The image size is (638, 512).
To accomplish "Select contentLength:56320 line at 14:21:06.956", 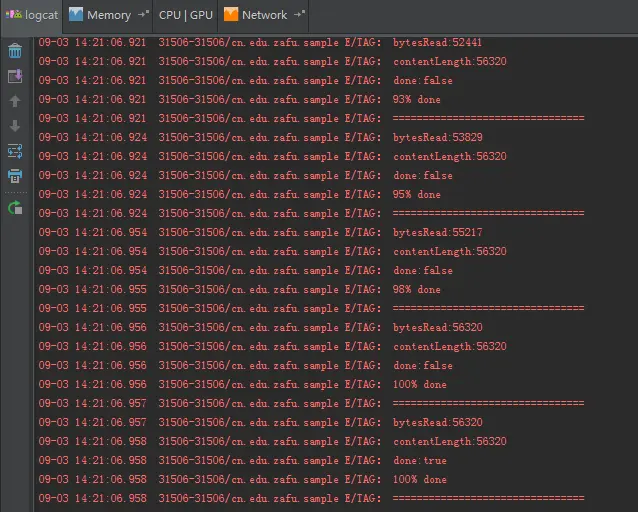I will [x=273, y=346].
